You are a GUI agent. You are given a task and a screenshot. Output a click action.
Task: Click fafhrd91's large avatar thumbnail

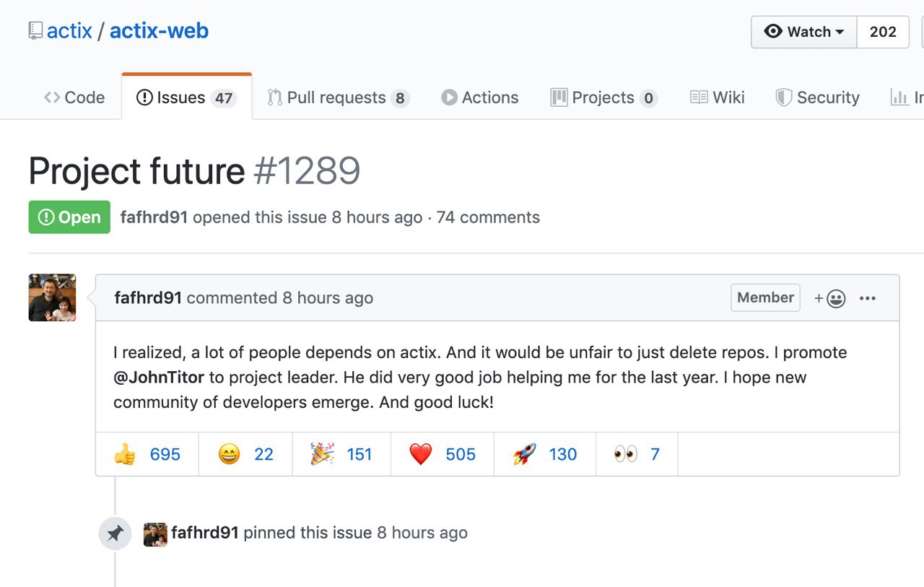[x=52, y=297]
